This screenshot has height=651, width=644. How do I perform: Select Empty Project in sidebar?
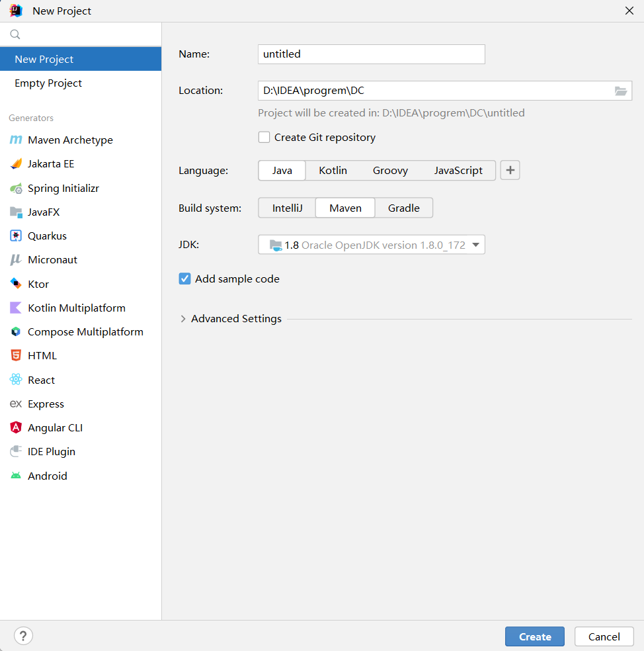tap(81, 83)
